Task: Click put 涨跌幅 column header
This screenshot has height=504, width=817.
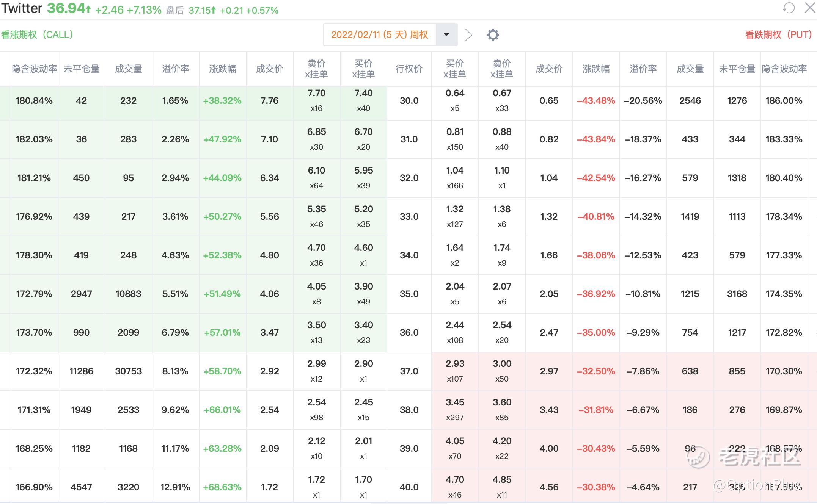Action: coord(596,69)
